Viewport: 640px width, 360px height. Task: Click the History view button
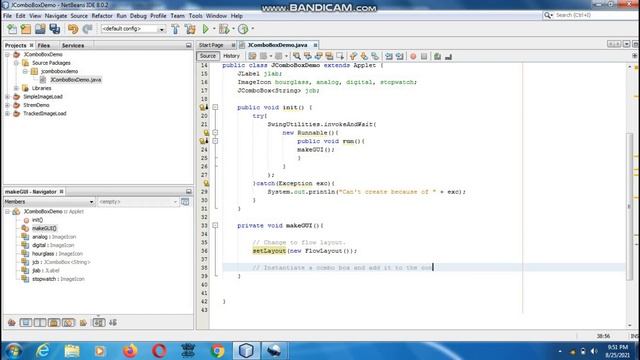[x=231, y=56]
